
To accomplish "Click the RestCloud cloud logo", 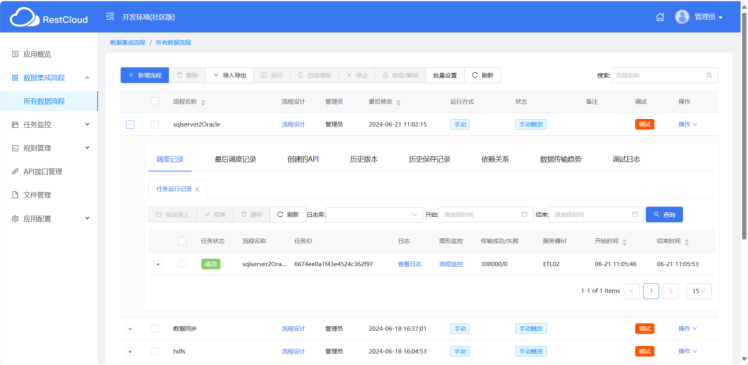I will [x=24, y=18].
